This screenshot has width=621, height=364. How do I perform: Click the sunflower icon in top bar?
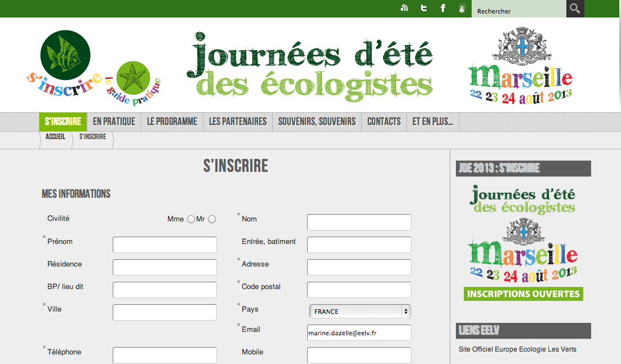[462, 8]
